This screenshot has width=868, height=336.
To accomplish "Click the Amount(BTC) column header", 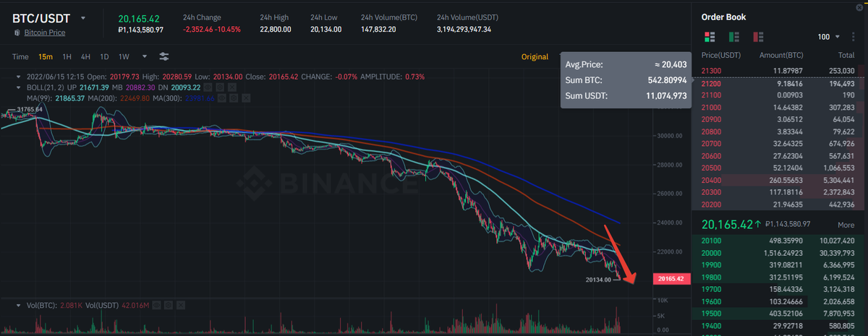I will 780,55.
